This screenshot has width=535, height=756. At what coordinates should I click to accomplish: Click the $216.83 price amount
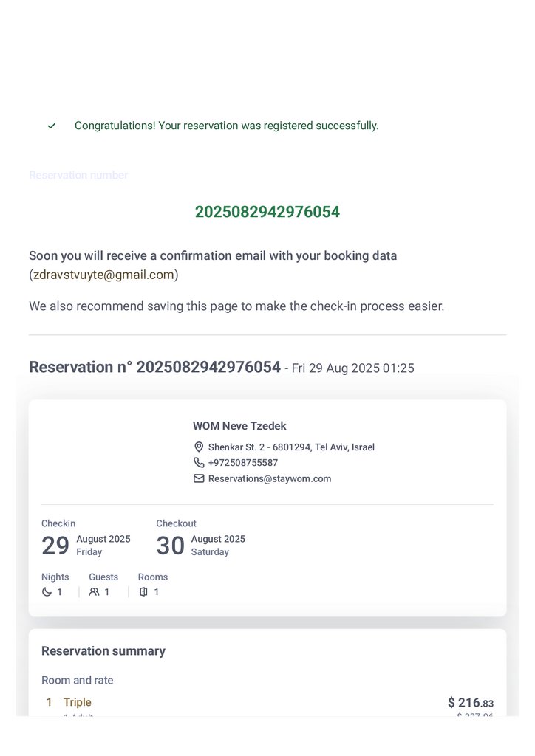(x=470, y=703)
